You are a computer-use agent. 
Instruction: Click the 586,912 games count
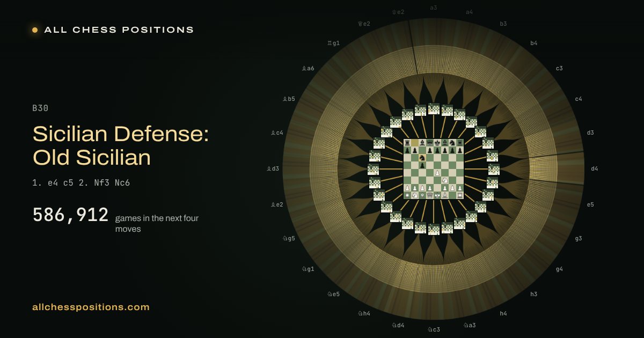click(70, 215)
